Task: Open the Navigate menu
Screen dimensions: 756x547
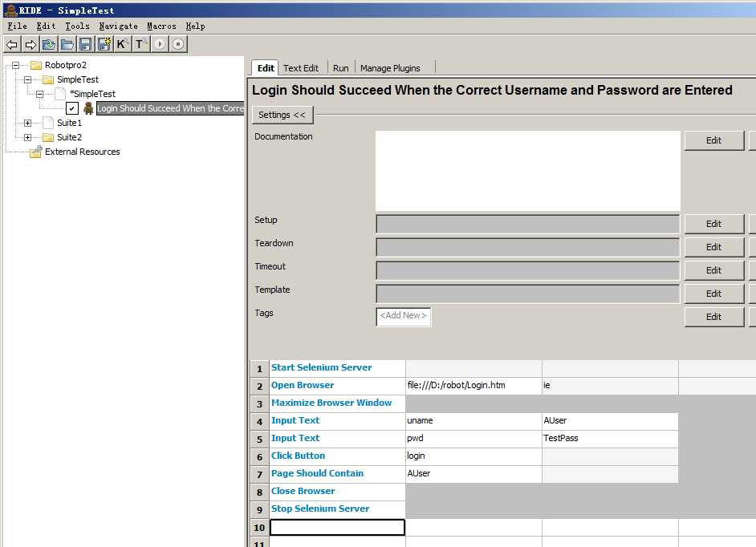Action: click(x=118, y=26)
